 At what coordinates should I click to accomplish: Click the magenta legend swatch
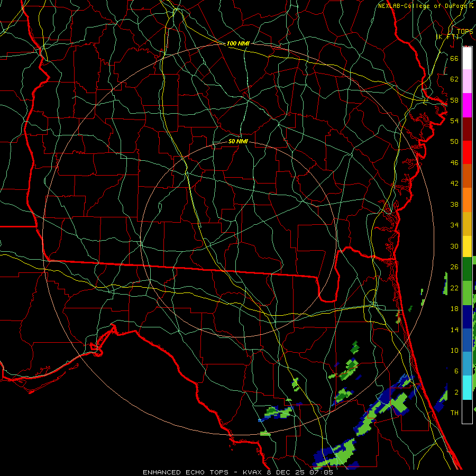point(467,105)
